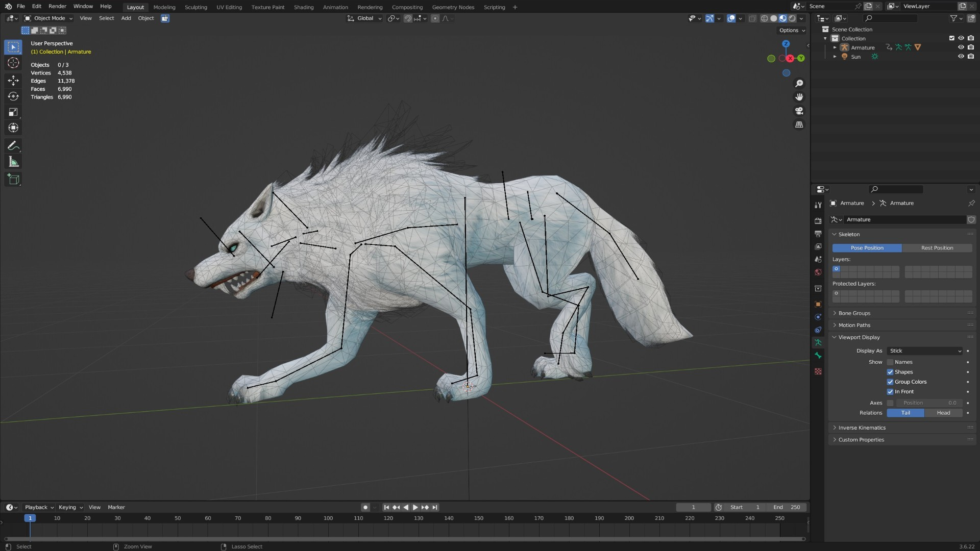Enable the Names checkbox

click(890, 362)
